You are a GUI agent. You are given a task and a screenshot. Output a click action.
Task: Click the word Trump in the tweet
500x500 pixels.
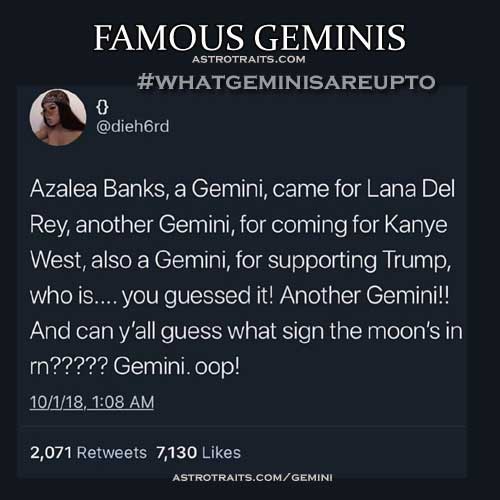click(417, 260)
